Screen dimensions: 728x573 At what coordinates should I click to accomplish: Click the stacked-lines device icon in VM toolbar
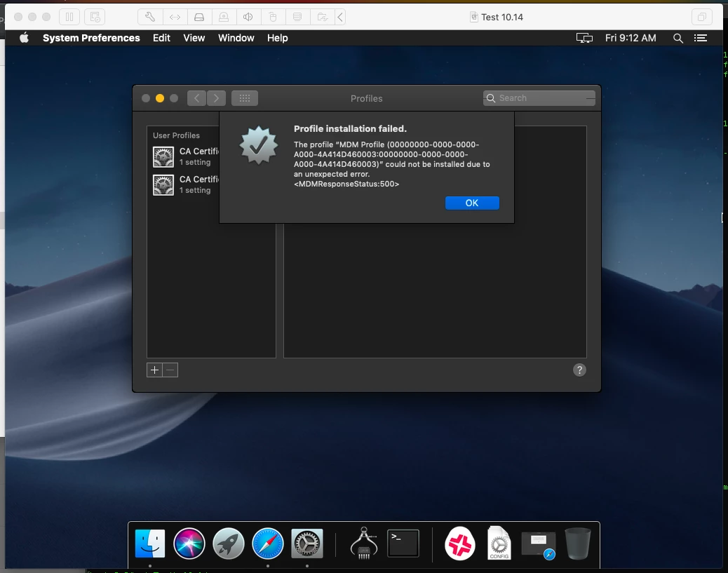tap(297, 17)
